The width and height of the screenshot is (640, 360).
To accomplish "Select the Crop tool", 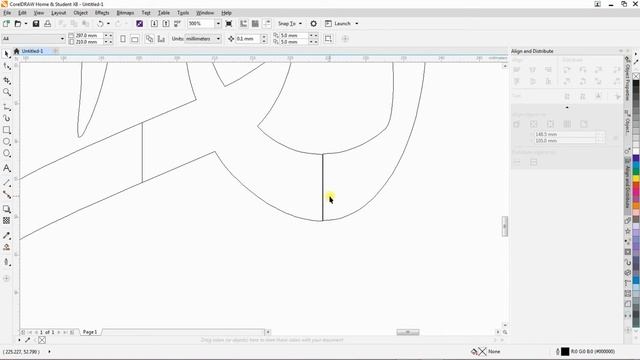I will 7,80.
